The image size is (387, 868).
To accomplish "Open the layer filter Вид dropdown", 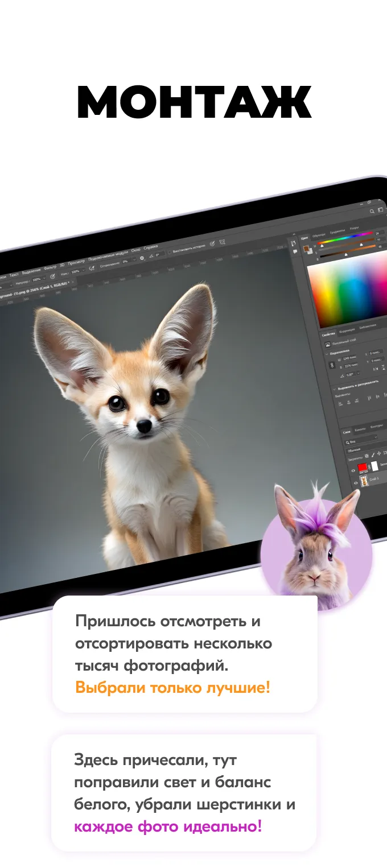I will 360,439.
